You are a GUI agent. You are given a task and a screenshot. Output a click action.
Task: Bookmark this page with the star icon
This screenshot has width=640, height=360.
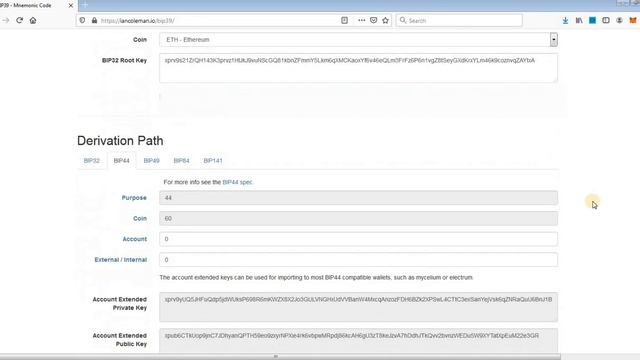click(x=385, y=20)
